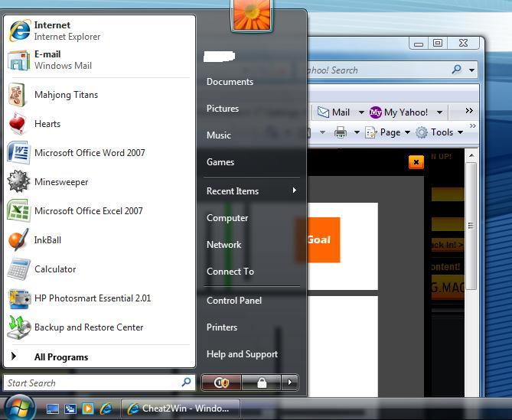Open the Calculator app

pos(54,269)
